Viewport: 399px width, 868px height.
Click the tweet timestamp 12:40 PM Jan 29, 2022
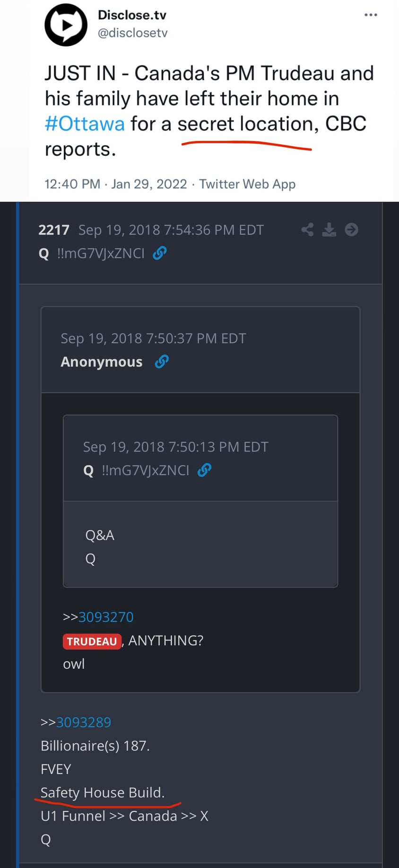[x=115, y=184]
